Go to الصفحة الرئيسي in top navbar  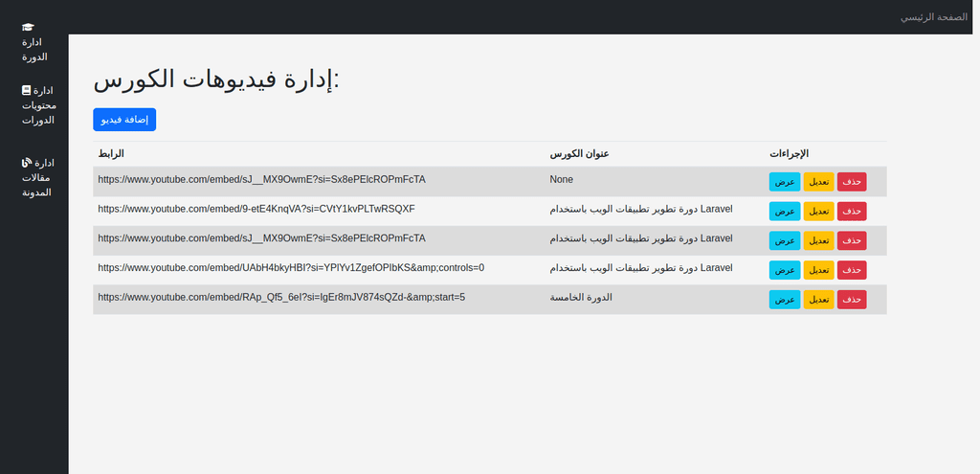pos(934,17)
